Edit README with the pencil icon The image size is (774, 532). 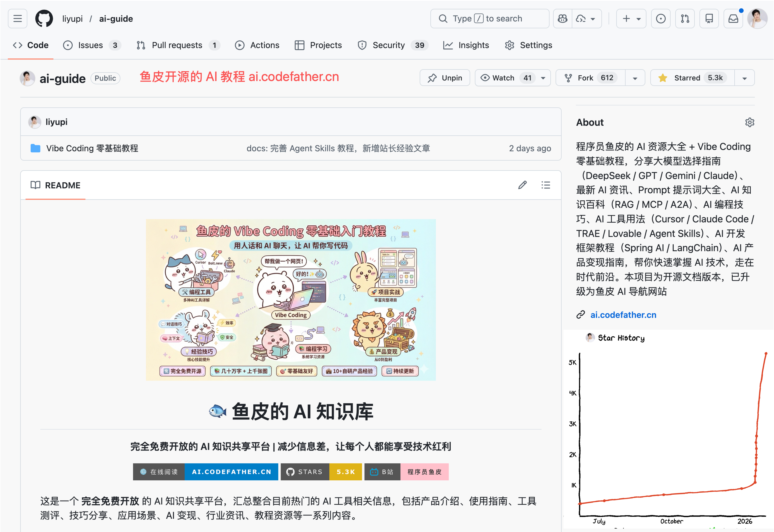(x=522, y=185)
